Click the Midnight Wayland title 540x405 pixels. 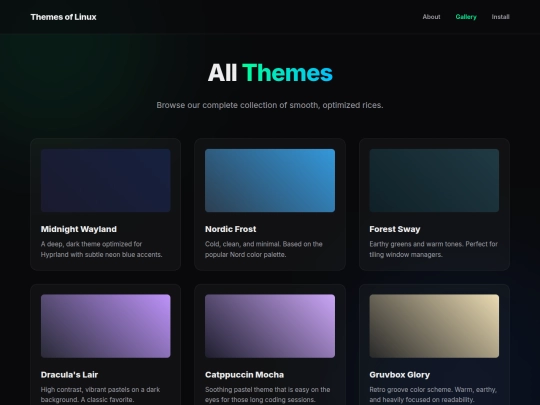pyautogui.click(x=79, y=229)
